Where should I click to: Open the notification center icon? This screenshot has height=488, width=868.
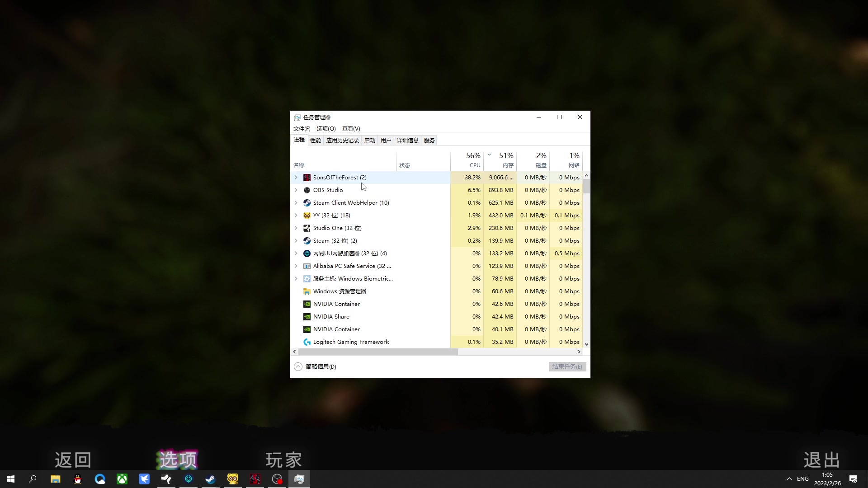(853, 479)
